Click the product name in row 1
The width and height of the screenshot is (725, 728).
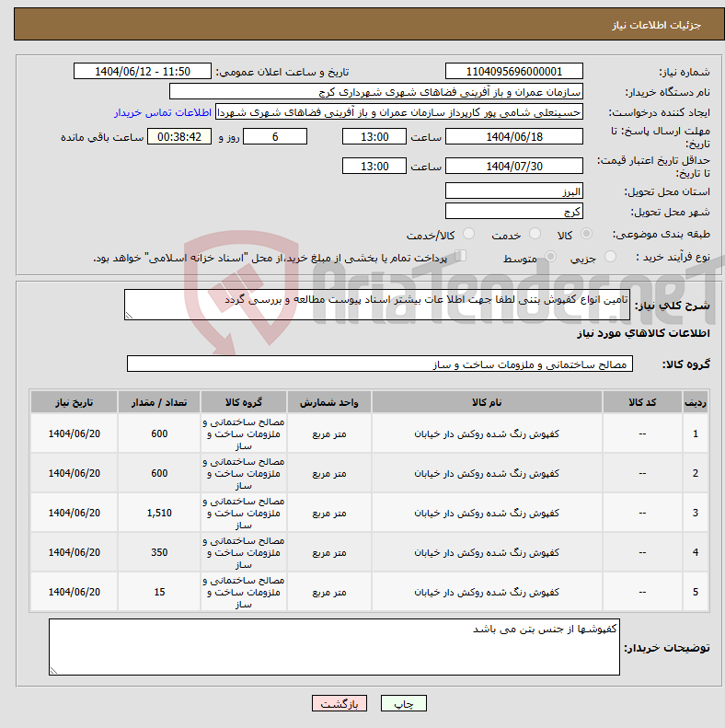pyautogui.click(x=487, y=433)
